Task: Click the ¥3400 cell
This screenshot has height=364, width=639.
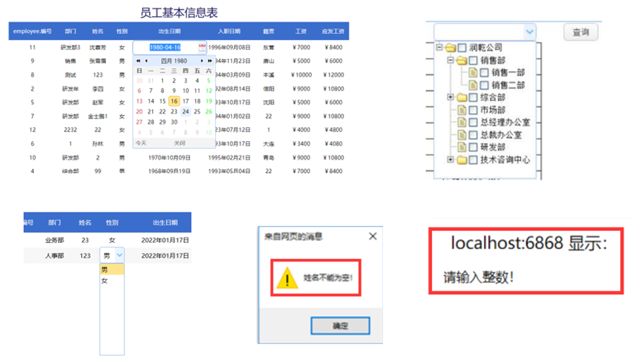Action: (301, 144)
